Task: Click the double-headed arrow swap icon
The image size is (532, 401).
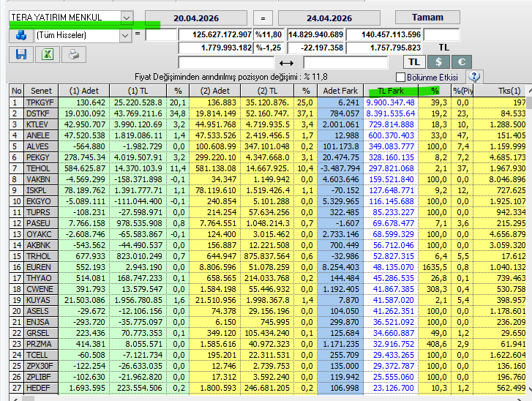Action: click(x=287, y=63)
